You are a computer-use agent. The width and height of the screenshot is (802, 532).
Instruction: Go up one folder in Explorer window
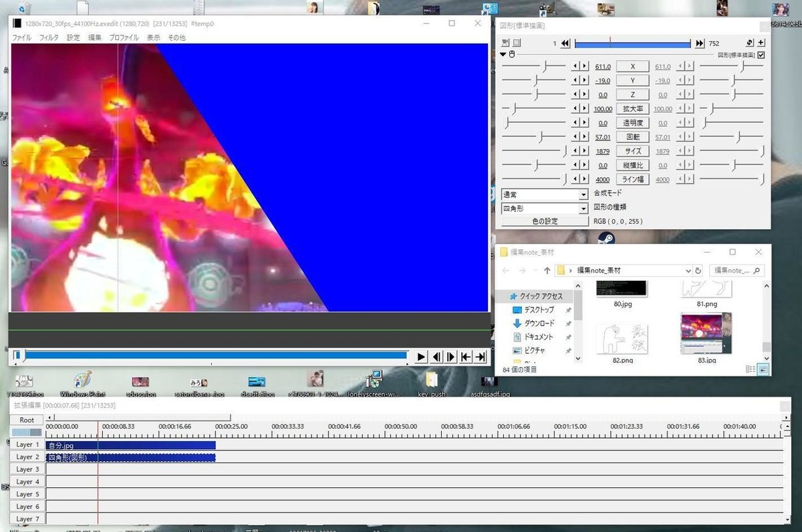pyautogui.click(x=547, y=271)
